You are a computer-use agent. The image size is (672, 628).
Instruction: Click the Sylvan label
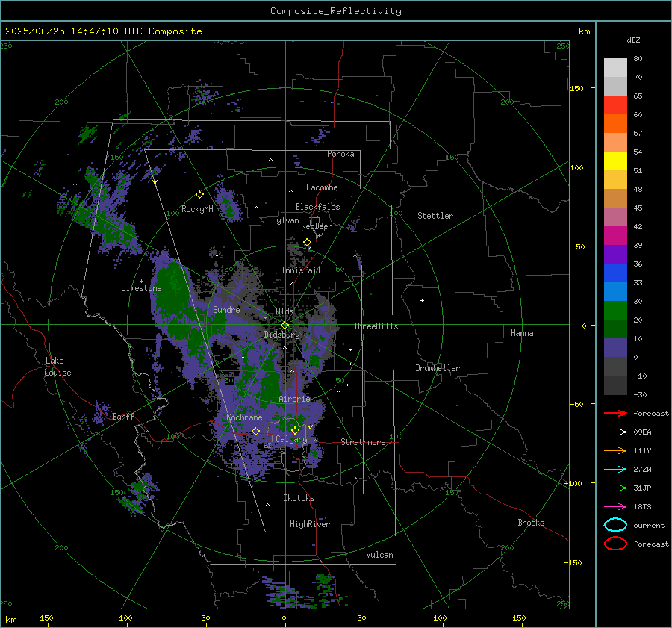(x=285, y=220)
